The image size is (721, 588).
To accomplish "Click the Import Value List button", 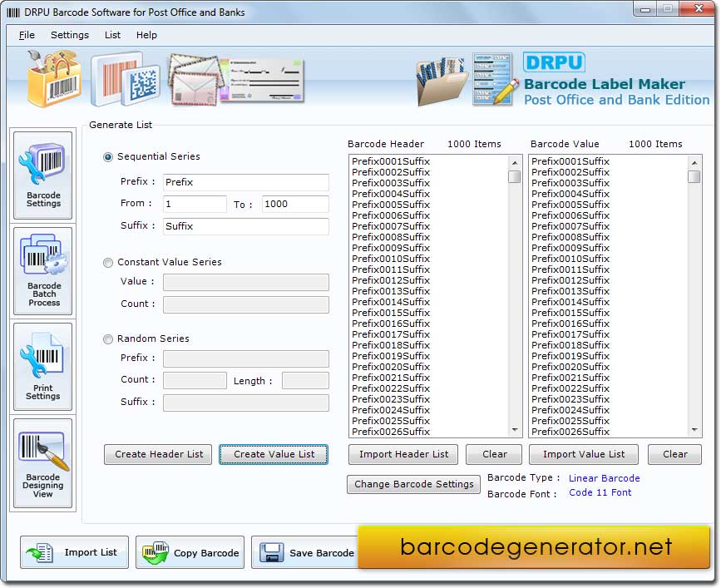I will tap(584, 454).
